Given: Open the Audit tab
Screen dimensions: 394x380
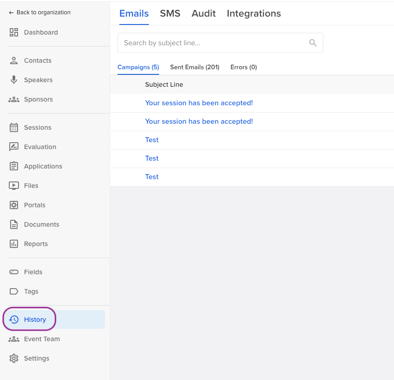Looking at the screenshot, I should 203,13.
